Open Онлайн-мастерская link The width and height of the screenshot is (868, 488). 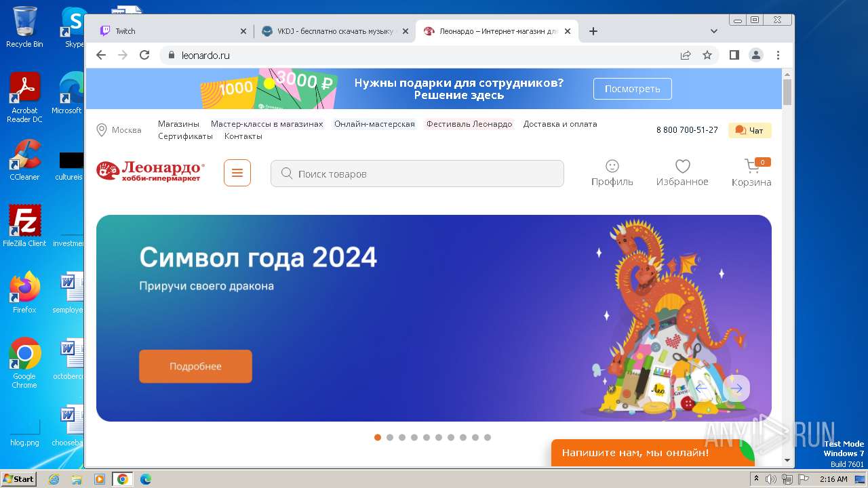pos(374,124)
